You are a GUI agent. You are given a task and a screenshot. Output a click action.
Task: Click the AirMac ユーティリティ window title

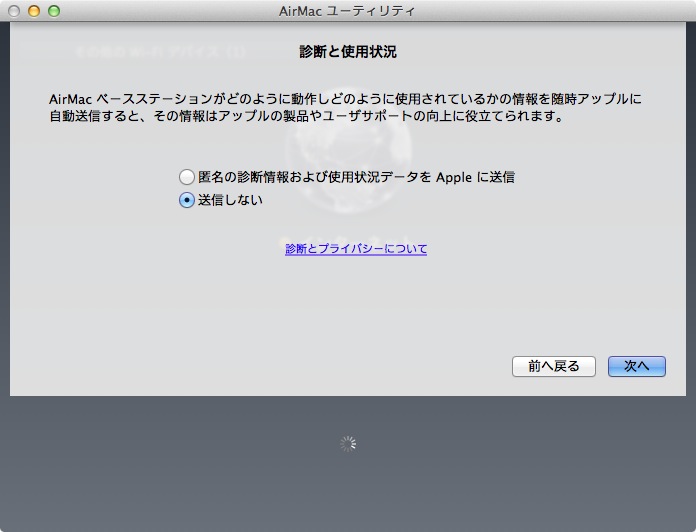tap(347, 11)
